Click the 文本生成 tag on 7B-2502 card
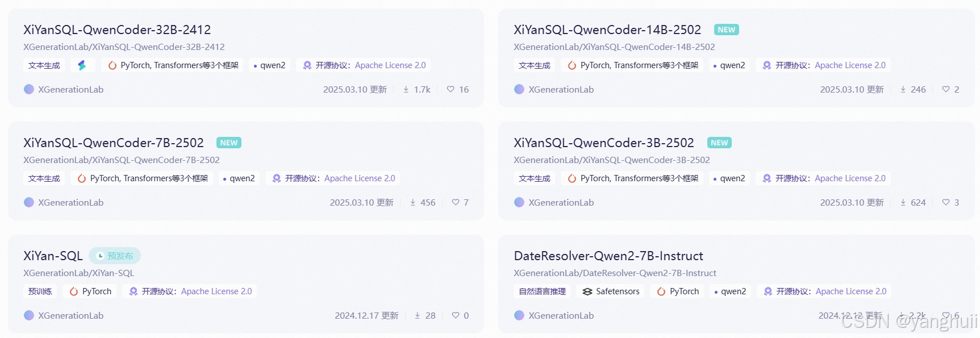980x338 pixels. pyautogui.click(x=44, y=178)
